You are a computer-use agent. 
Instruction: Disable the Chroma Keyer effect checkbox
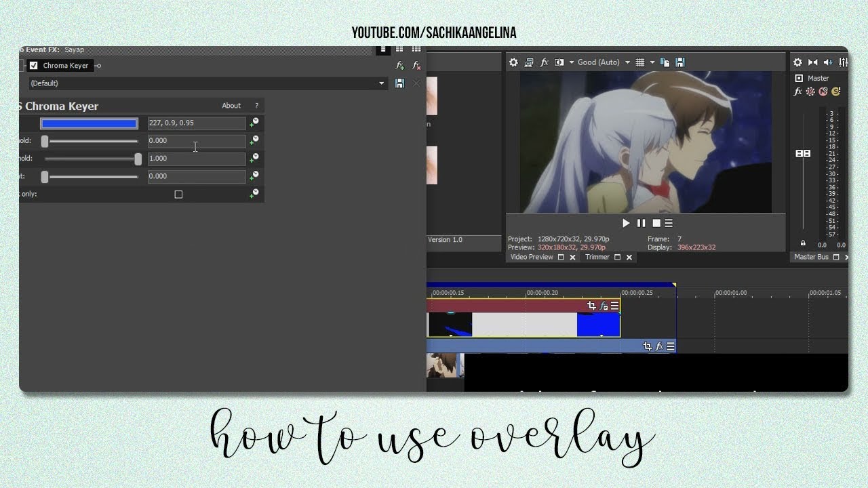[33, 66]
